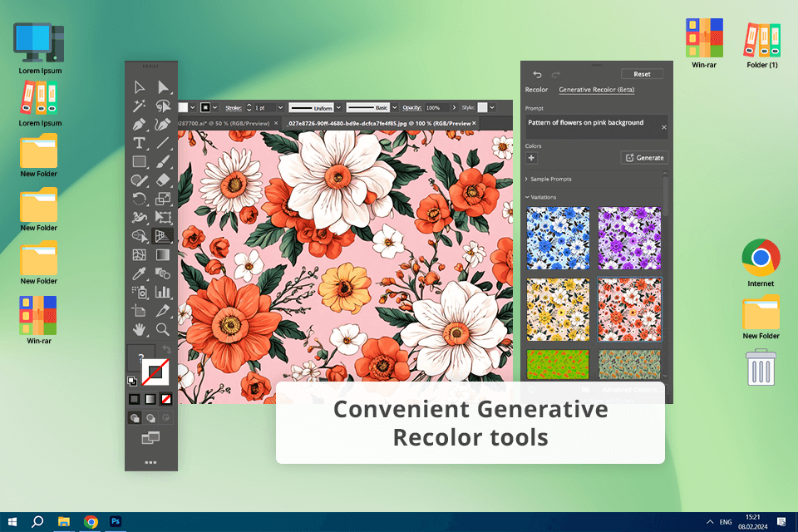Select the Direct Selection tool
This screenshot has height=532, width=798.
[163, 87]
